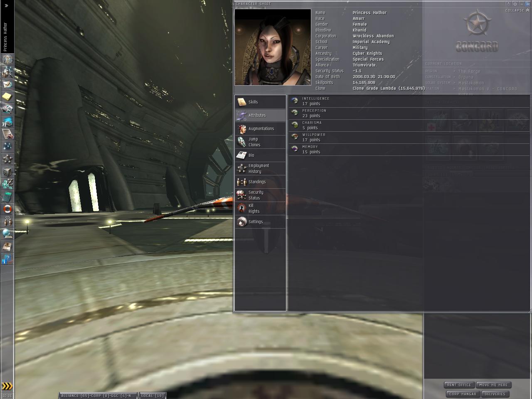Open the Journal book icon in the sidebar
Screen dimensions: 532x399
(x=7, y=246)
